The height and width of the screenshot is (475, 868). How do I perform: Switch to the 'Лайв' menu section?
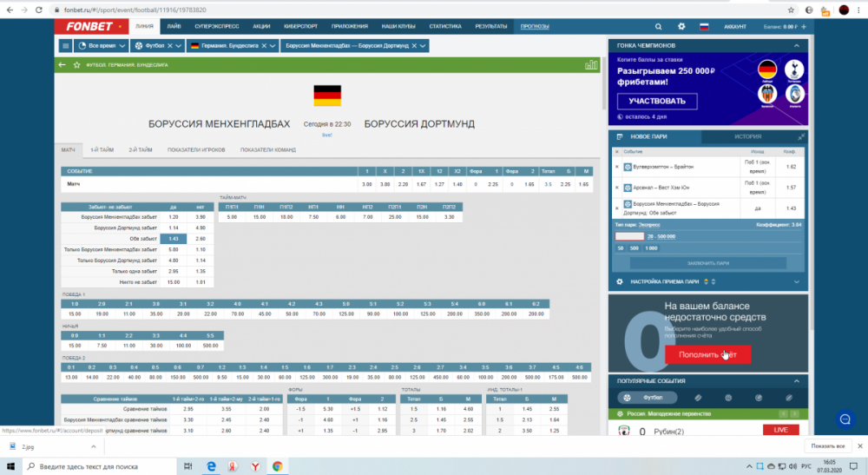(x=174, y=27)
